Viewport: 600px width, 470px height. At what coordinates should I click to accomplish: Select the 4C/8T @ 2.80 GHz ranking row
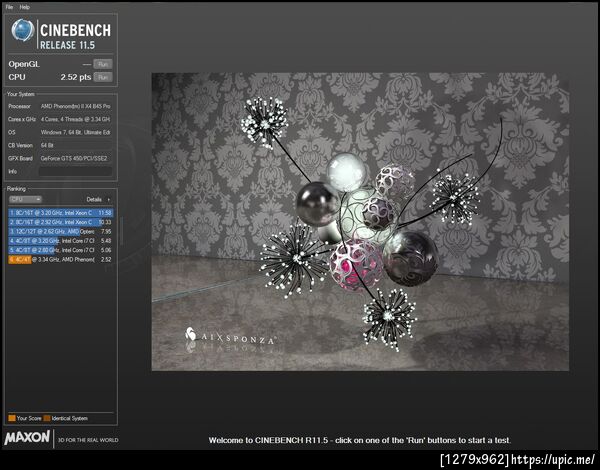coord(60,250)
